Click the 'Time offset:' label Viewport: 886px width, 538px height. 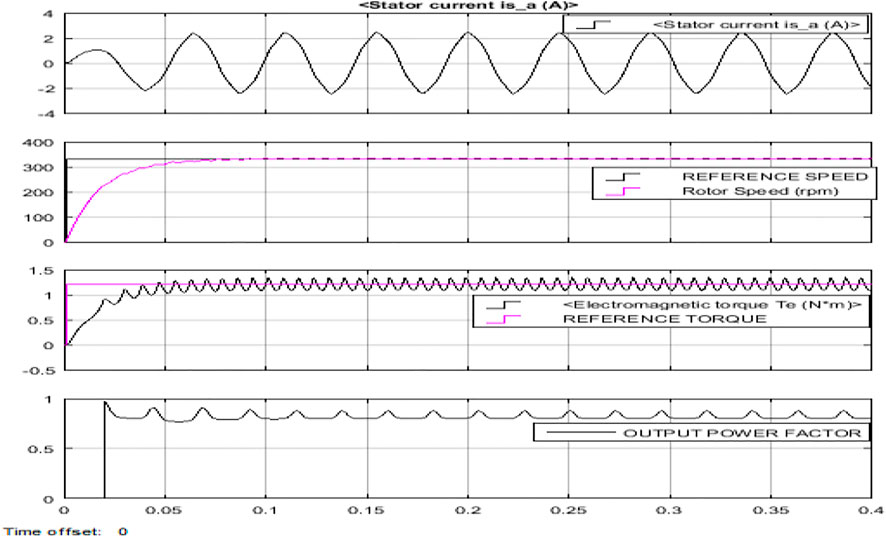pos(52,531)
